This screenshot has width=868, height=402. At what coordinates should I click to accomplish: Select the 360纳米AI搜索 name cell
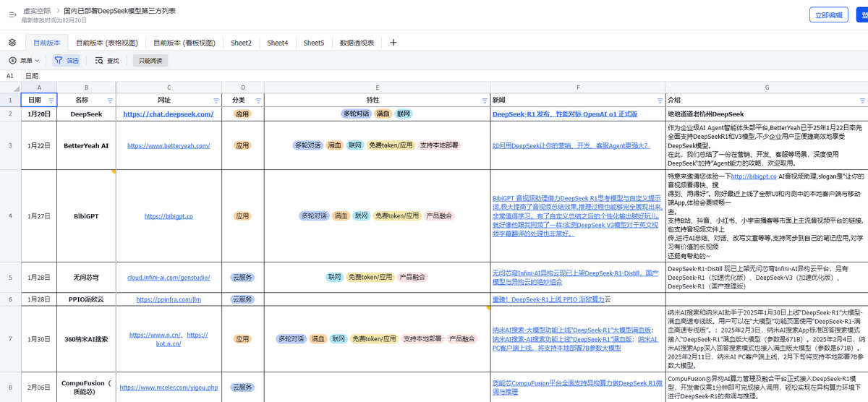(x=86, y=338)
